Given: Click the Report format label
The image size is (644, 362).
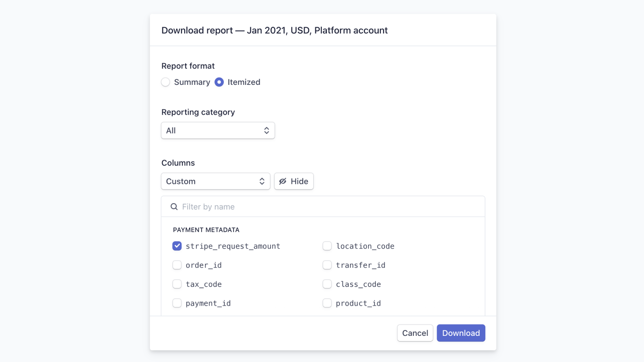Looking at the screenshot, I should point(188,66).
